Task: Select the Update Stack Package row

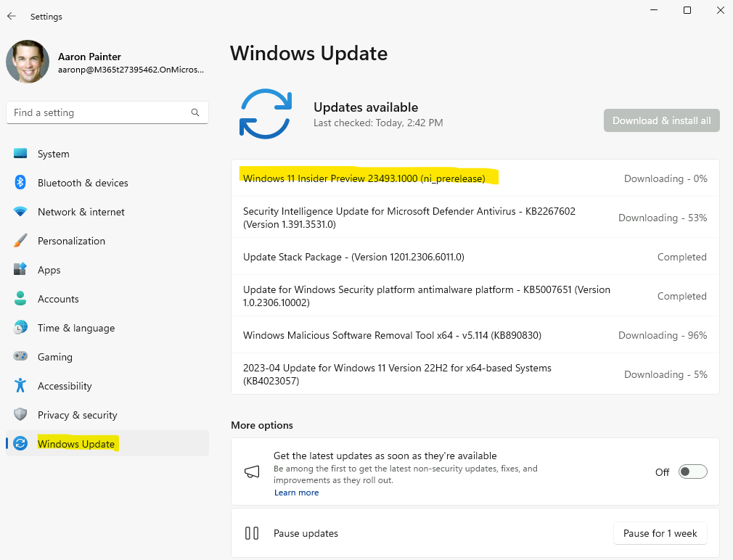Action: tap(475, 257)
